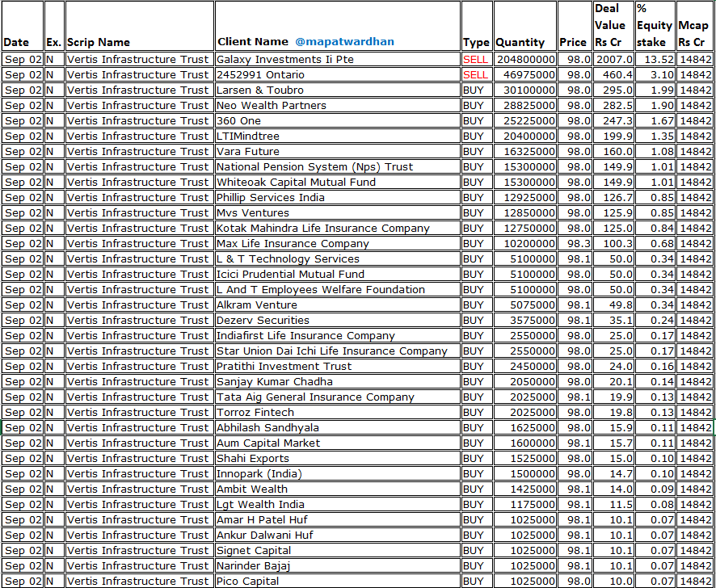Select the 'Dezerv Securities' client cell

338,320
